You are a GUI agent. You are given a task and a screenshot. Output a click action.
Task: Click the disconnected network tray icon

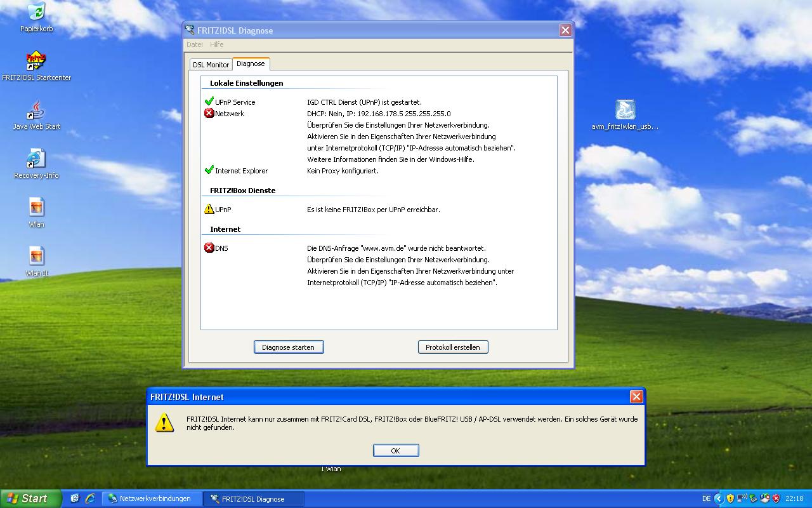click(765, 498)
